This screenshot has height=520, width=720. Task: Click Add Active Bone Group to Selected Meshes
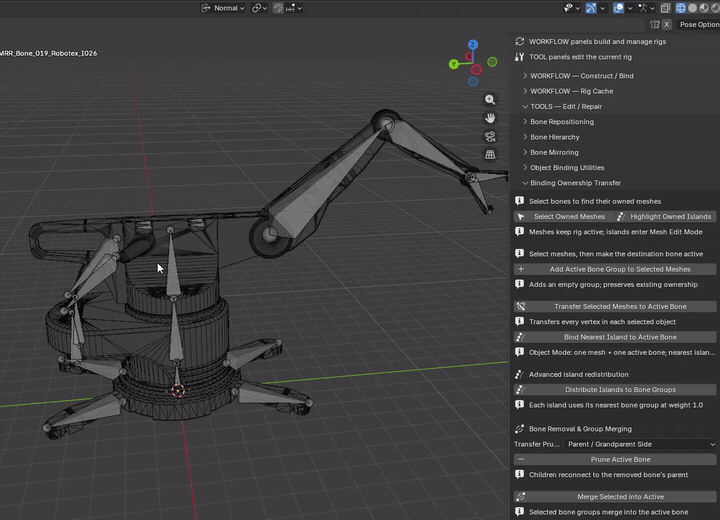615,269
